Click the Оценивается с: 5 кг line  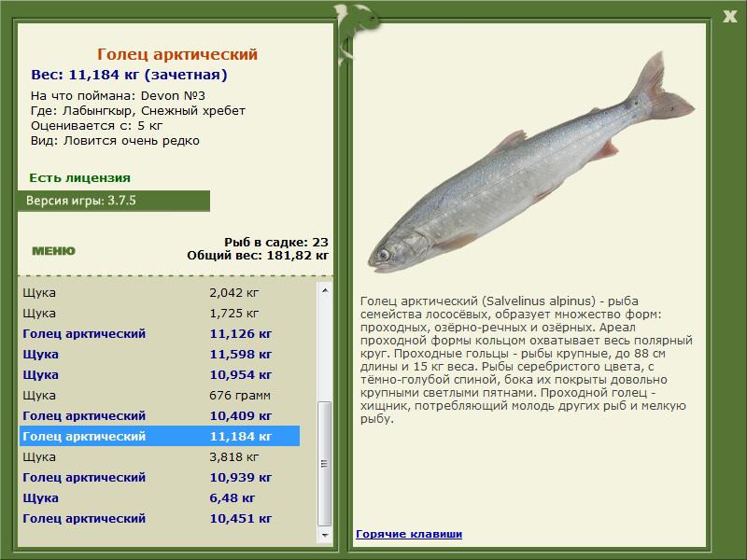point(97,126)
